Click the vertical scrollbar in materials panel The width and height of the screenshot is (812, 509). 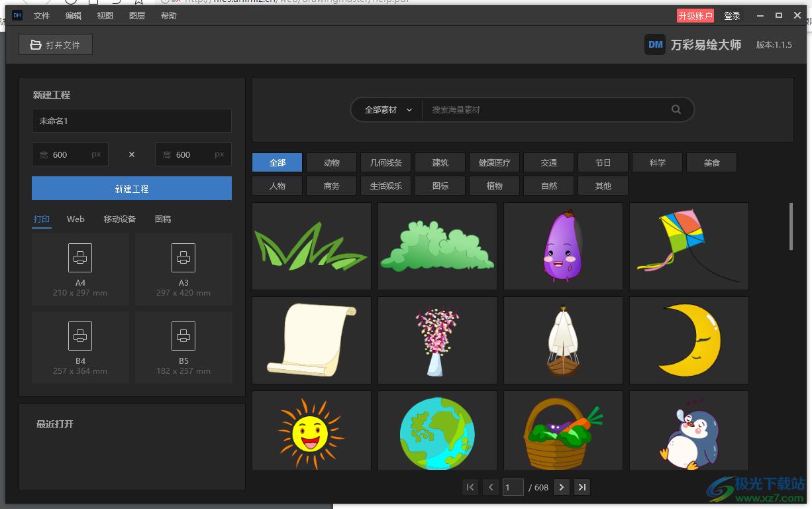[791, 227]
